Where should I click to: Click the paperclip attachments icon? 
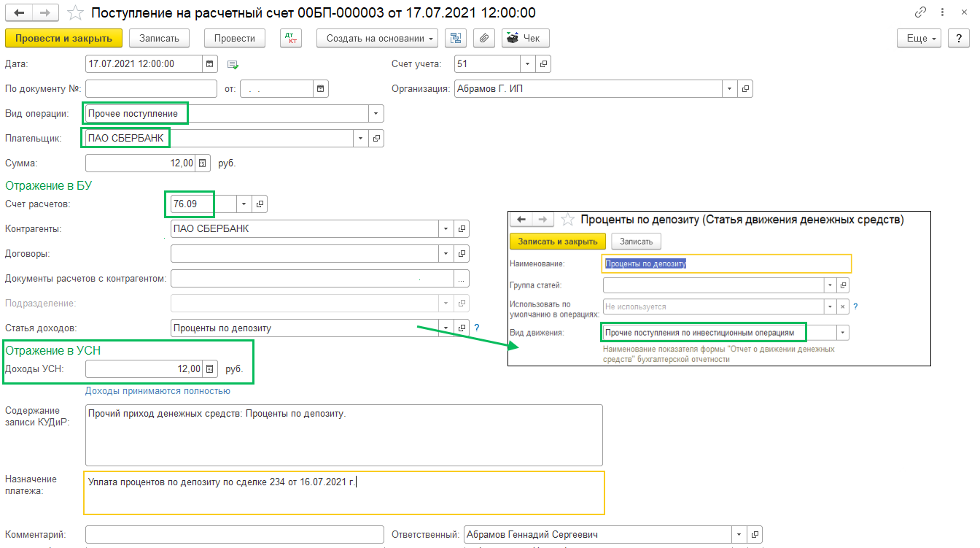tap(483, 38)
